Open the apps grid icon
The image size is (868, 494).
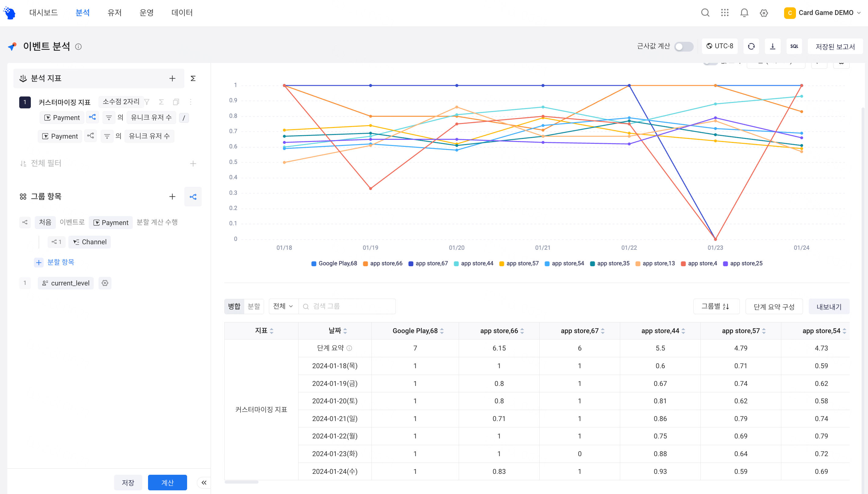pos(725,13)
